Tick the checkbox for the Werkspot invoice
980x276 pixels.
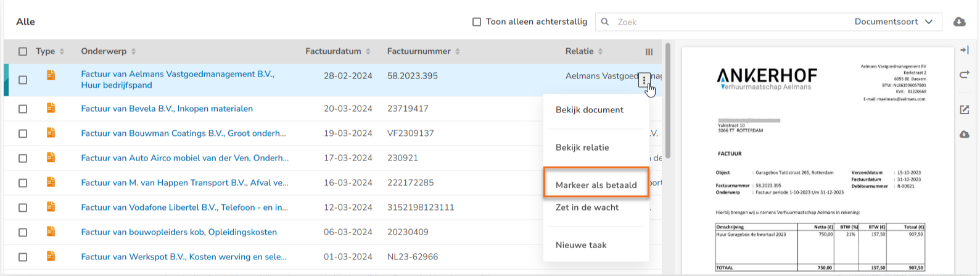(23, 257)
